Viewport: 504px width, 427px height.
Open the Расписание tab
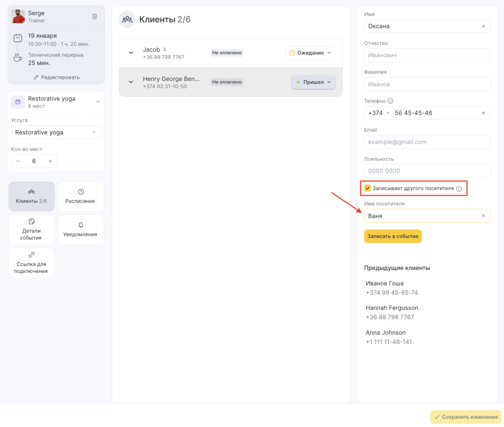(x=81, y=197)
